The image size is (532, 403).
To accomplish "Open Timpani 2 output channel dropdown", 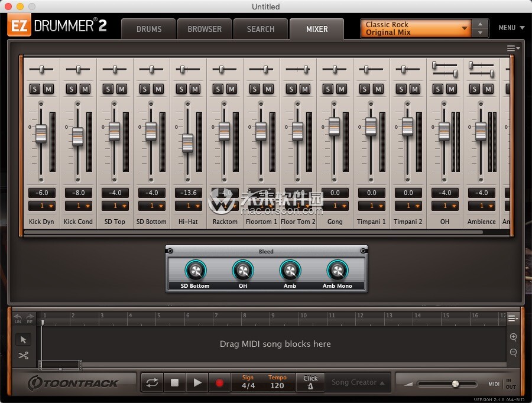I will pyautogui.click(x=408, y=206).
